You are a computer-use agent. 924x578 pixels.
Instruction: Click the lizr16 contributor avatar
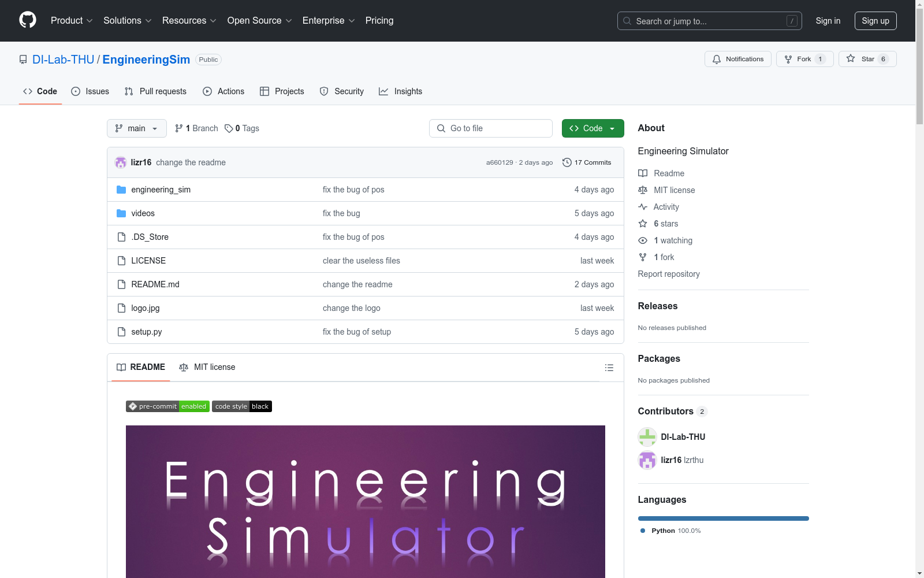[x=647, y=460]
